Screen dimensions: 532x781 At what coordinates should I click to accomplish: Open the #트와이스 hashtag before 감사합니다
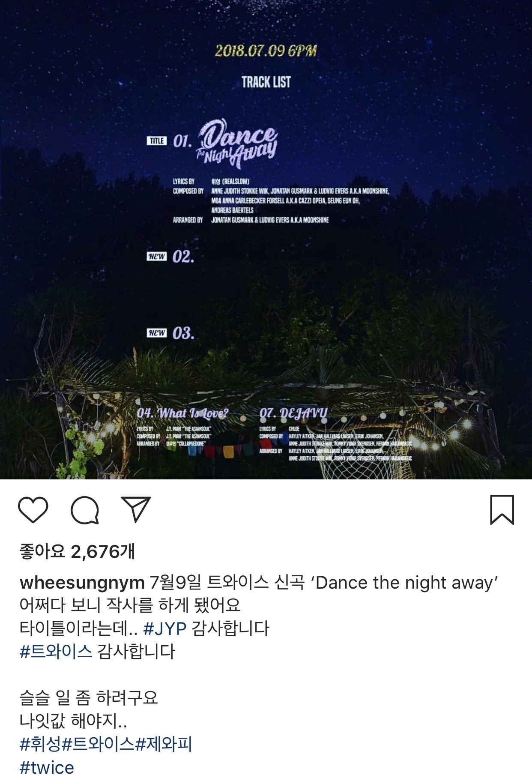[x=56, y=652]
